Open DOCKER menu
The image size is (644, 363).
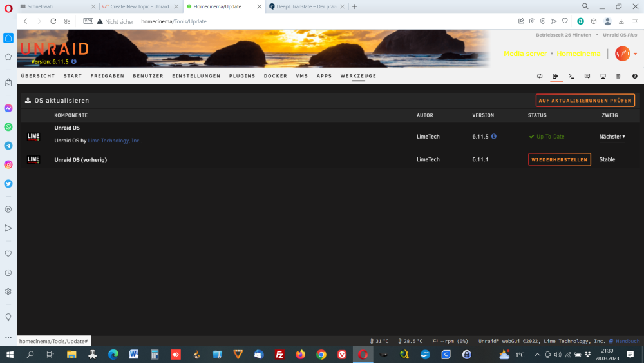click(x=276, y=76)
